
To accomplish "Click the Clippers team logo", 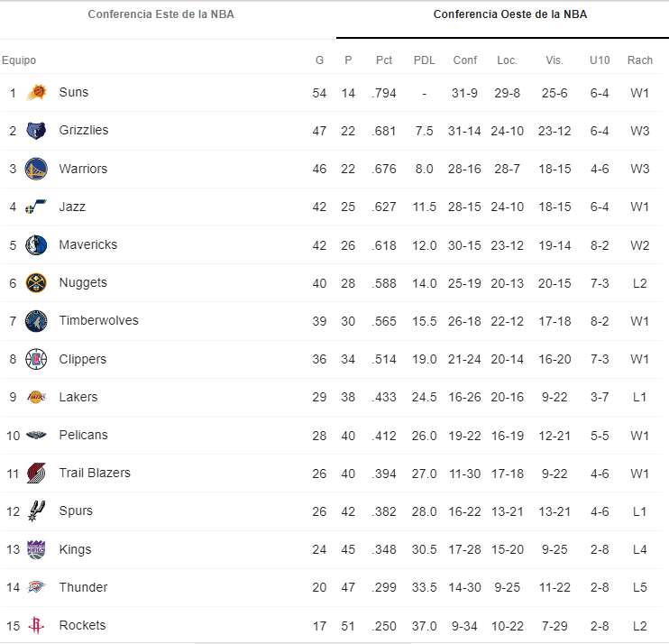I will pyautogui.click(x=36, y=359).
